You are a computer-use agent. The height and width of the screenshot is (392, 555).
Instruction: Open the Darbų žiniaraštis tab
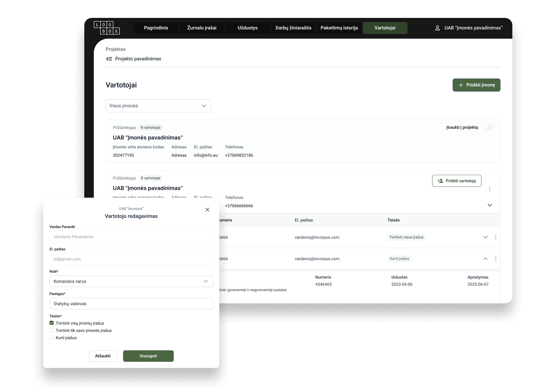(293, 28)
